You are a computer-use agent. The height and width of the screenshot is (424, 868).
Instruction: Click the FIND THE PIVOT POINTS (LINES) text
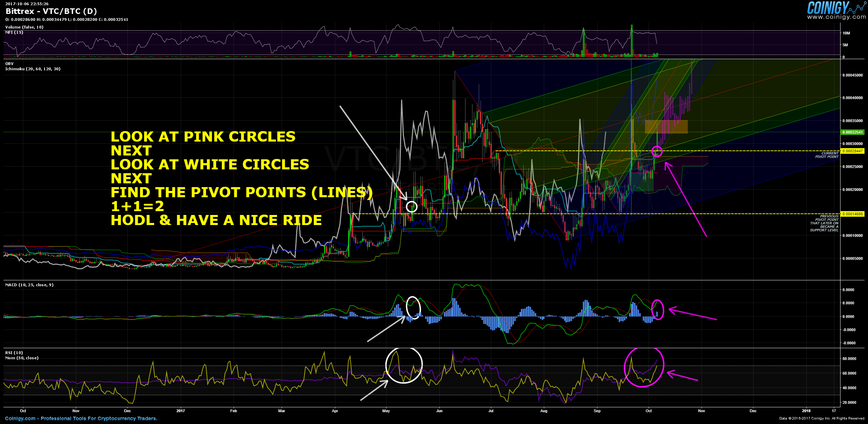pyautogui.click(x=242, y=192)
